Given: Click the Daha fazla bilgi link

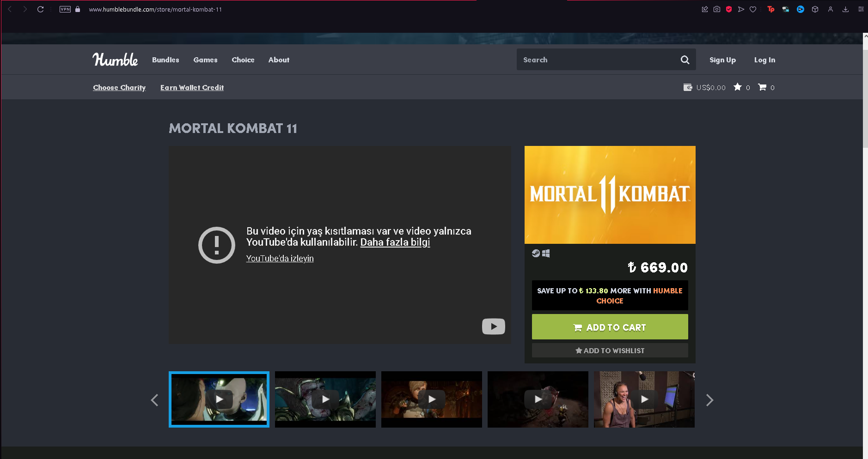Looking at the screenshot, I should point(395,242).
